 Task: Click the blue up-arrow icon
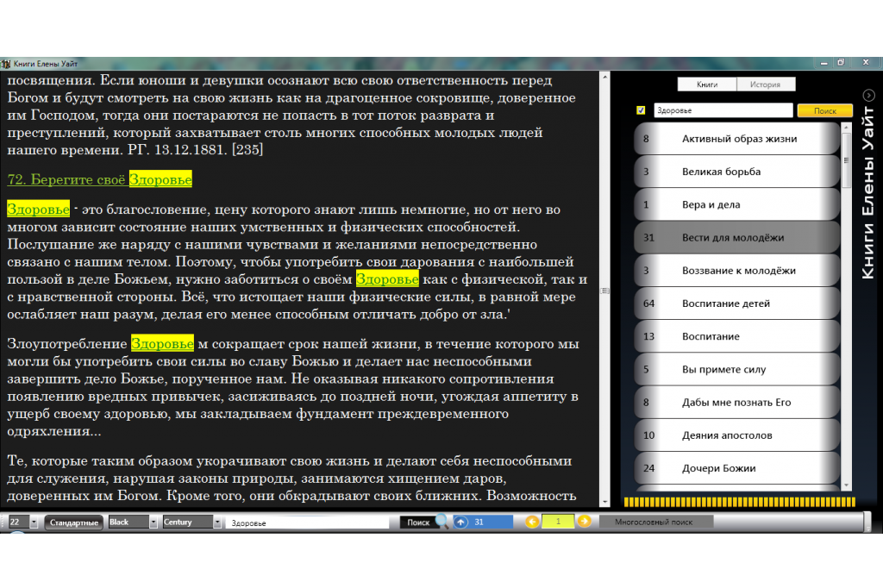coord(461,522)
